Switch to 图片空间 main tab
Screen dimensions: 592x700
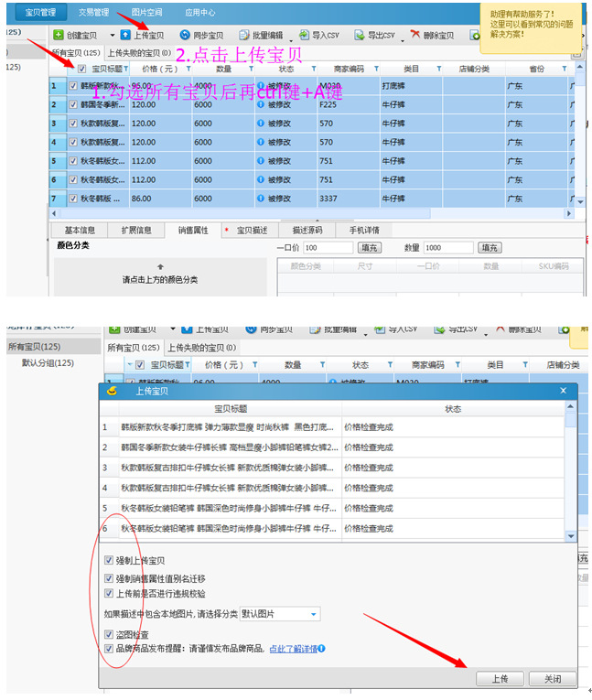147,12
